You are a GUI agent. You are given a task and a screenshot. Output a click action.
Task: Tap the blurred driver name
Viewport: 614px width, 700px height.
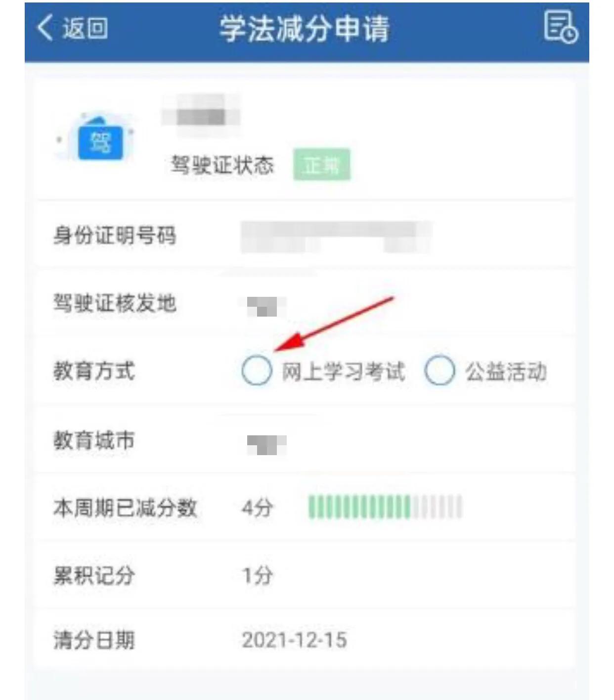click(201, 116)
